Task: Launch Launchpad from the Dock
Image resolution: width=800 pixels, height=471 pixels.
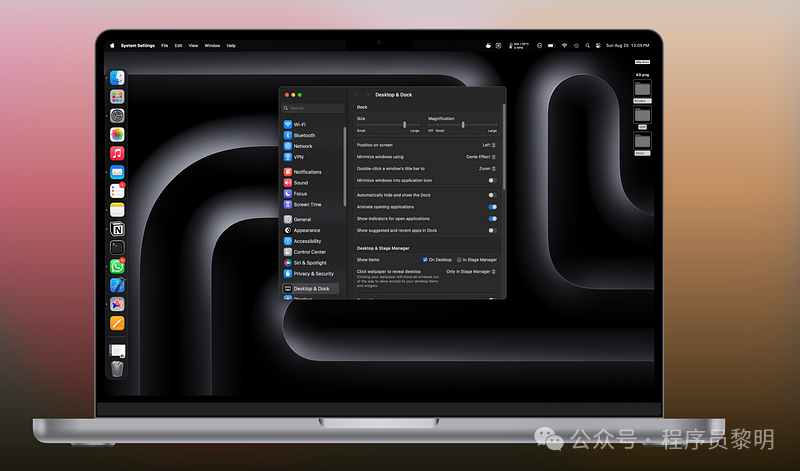Action: coord(117,96)
